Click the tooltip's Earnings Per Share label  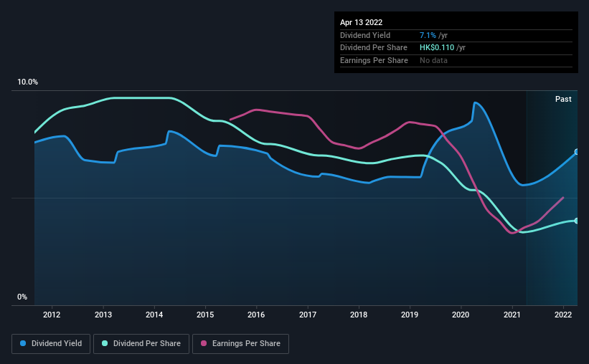pyautogui.click(x=374, y=60)
